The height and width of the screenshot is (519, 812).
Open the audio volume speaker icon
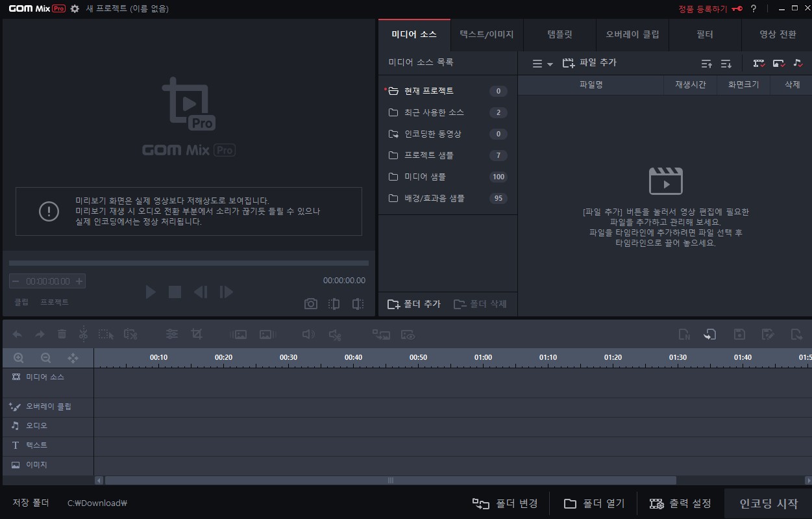tap(308, 335)
